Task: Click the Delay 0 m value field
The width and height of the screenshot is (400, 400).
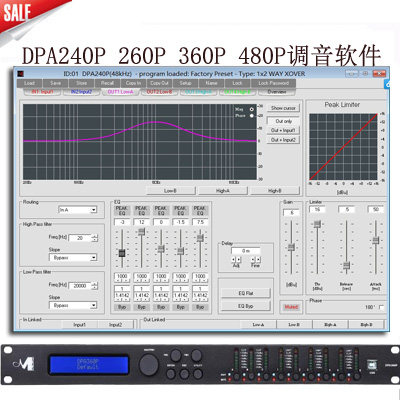Action: 246,251
